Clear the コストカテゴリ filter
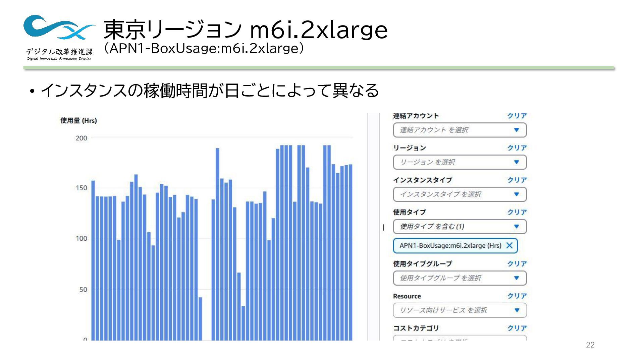 click(517, 328)
